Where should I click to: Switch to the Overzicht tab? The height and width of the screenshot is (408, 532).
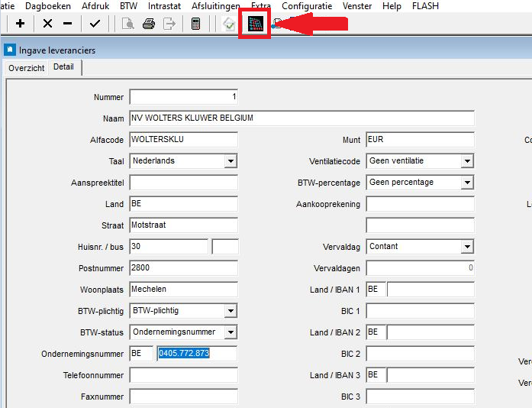click(x=27, y=67)
